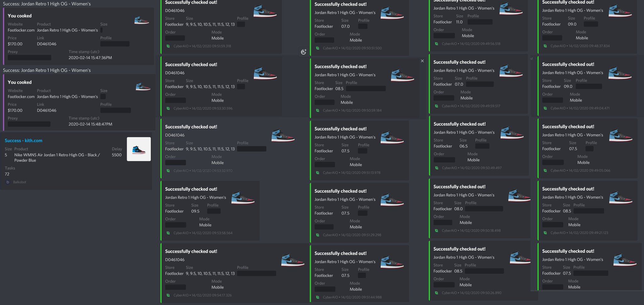Click the 'Balkobot' footer text
This screenshot has width=644, height=305.
coord(19,182)
